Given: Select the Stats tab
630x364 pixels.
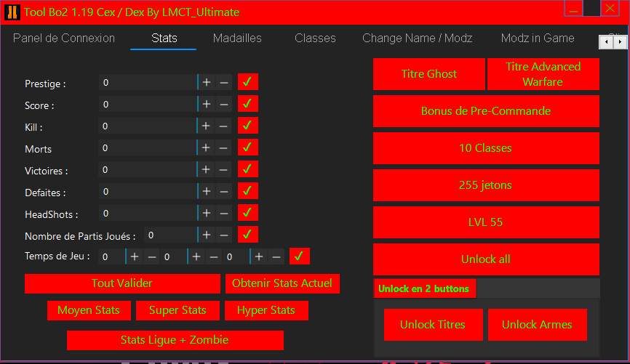Looking at the screenshot, I should [164, 38].
